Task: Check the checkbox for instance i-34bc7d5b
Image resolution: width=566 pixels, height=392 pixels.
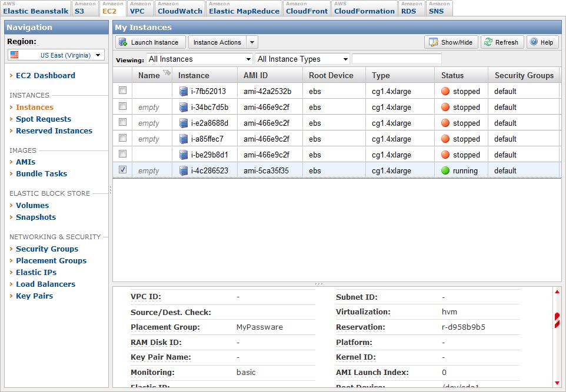Action: (122, 106)
